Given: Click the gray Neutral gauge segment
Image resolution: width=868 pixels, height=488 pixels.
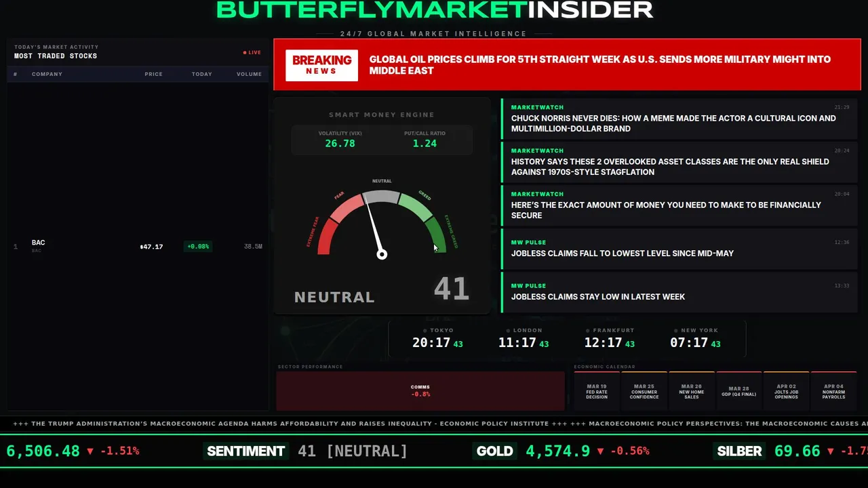Looking at the screenshot, I should pyautogui.click(x=381, y=197).
